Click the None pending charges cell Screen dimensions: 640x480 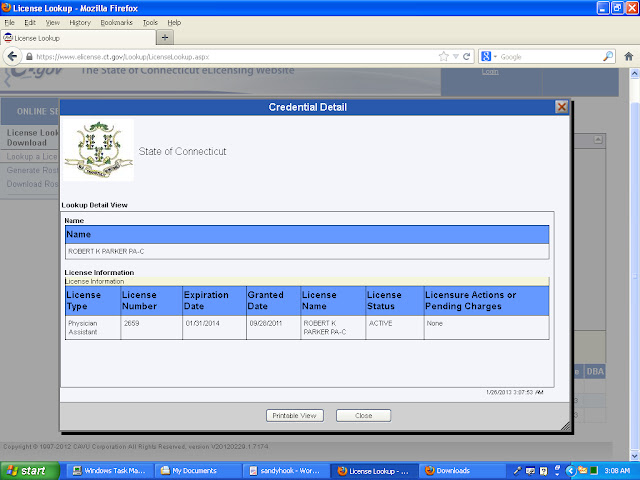click(487, 327)
